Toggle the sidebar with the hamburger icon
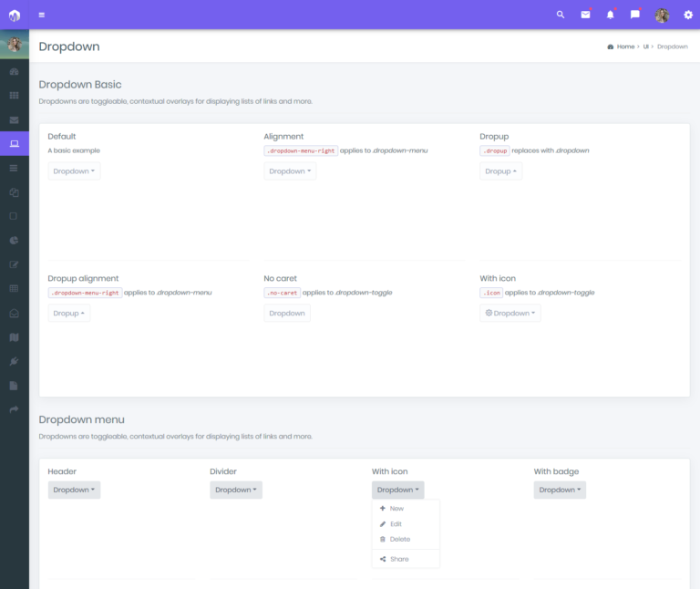The image size is (700, 589). [42, 15]
